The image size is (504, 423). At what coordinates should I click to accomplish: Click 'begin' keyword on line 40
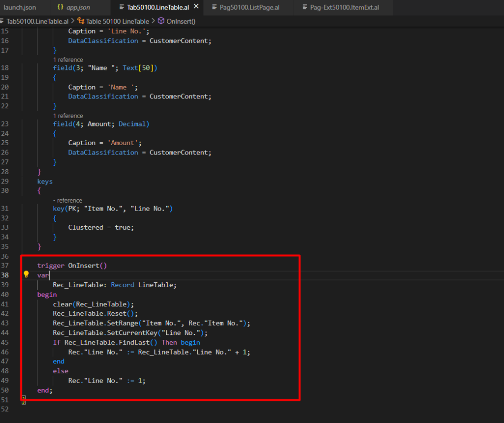pos(47,295)
